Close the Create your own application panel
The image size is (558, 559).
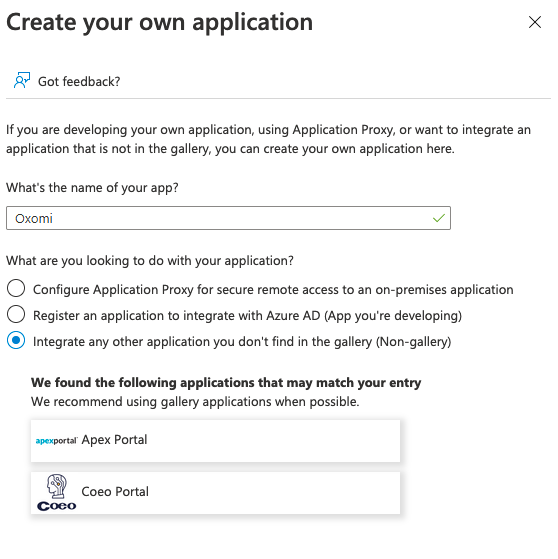[x=534, y=22]
